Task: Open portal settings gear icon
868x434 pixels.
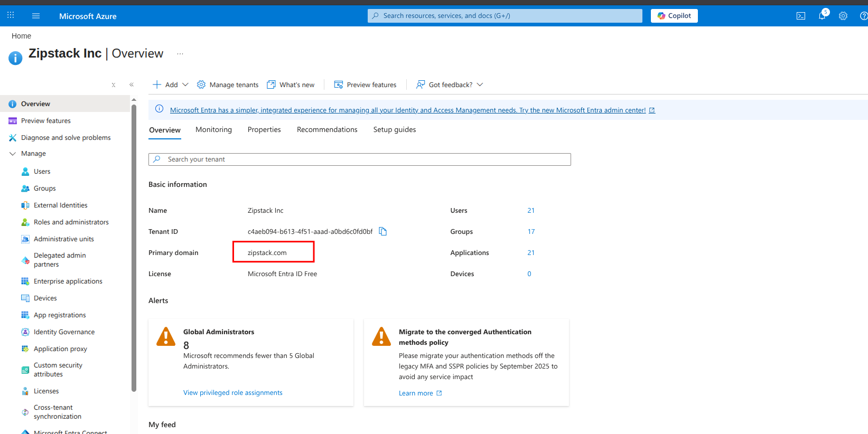Action: point(843,16)
